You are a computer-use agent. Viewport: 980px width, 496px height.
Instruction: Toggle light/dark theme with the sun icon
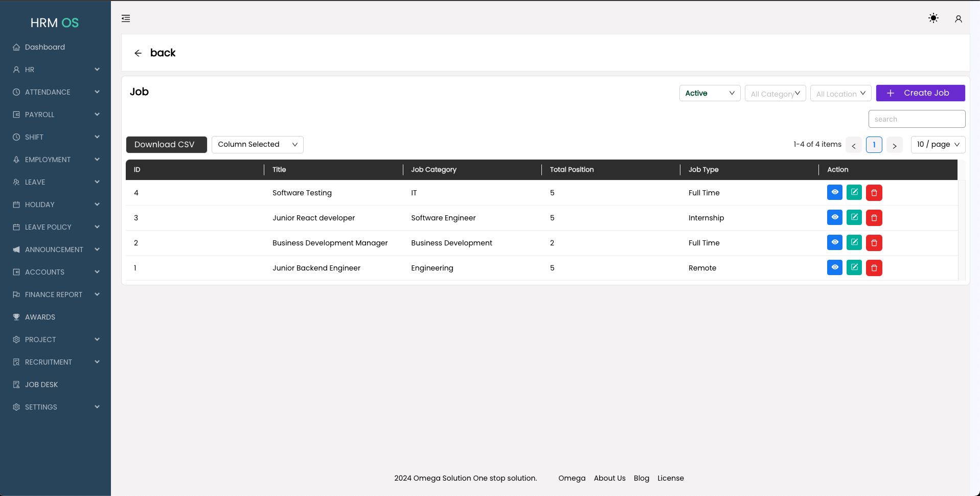[933, 18]
